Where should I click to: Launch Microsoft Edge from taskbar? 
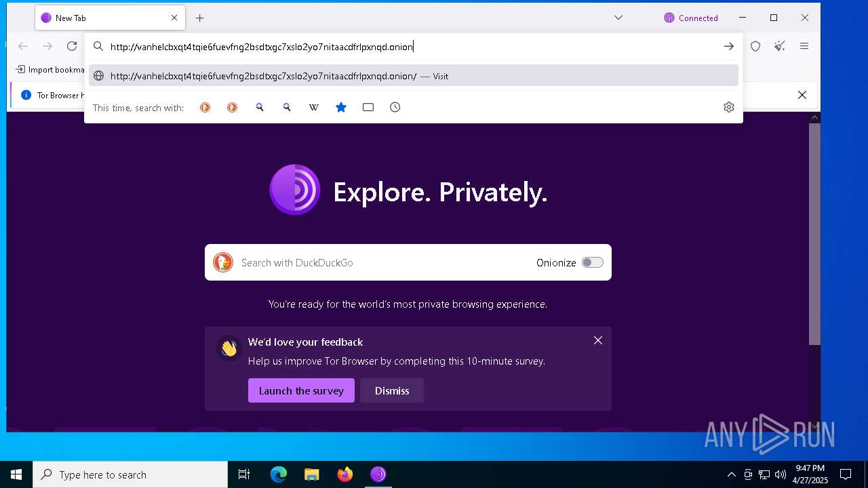click(x=279, y=474)
